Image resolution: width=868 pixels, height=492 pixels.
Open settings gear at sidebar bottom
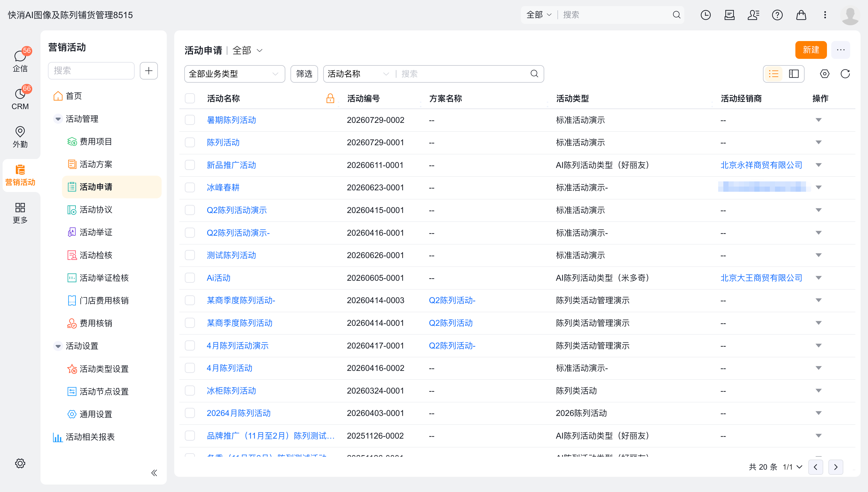(x=20, y=463)
